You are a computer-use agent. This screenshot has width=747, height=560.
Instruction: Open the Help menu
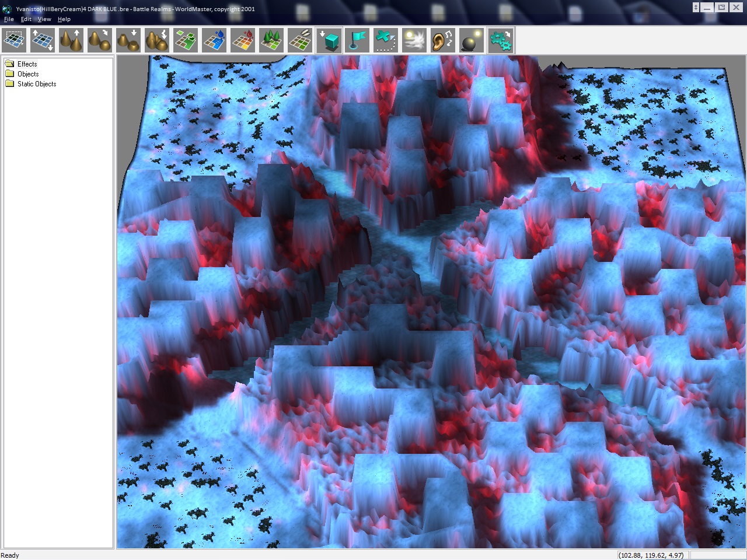(x=64, y=19)
